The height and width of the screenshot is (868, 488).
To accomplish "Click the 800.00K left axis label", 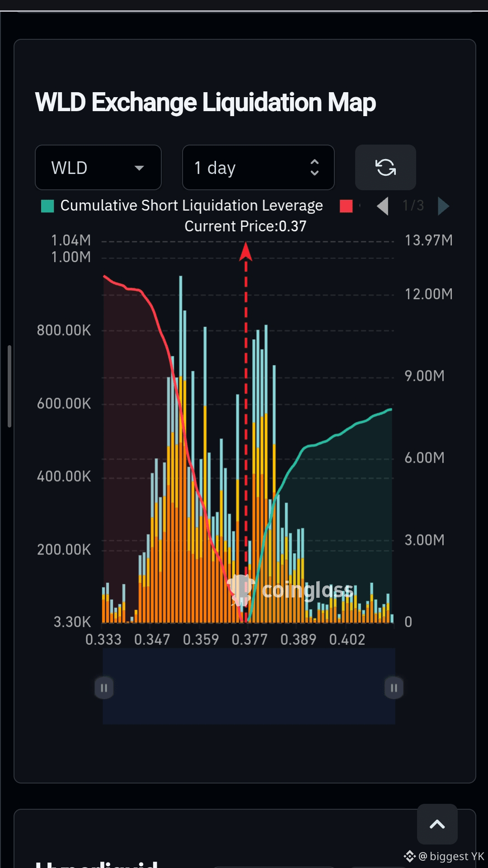I will (x=64, y=330).
